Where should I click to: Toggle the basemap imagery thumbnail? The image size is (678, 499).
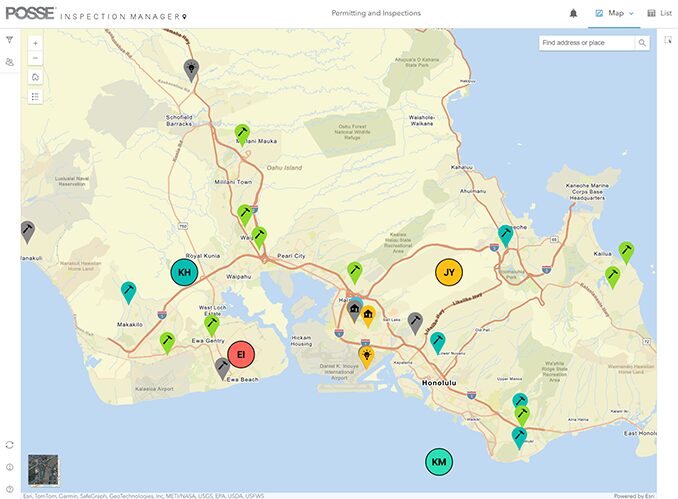pyautogui.click(x=43, y=469)
